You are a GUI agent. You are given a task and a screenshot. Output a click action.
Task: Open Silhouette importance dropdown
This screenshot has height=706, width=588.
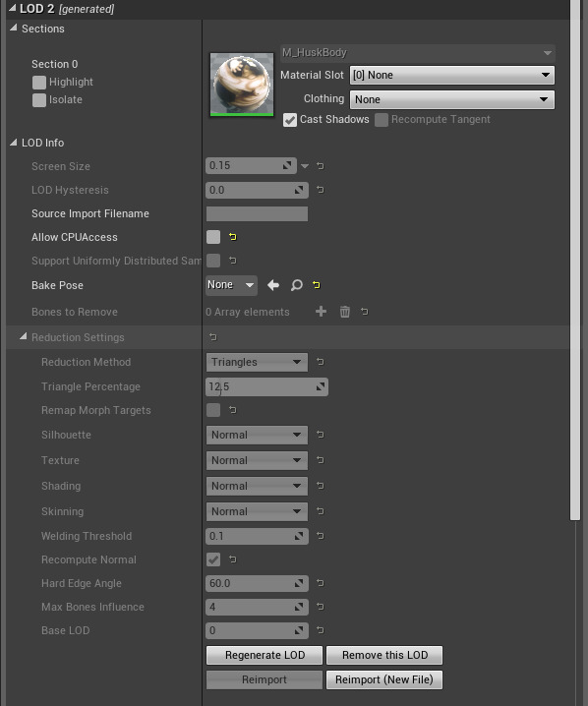[257, 435]
